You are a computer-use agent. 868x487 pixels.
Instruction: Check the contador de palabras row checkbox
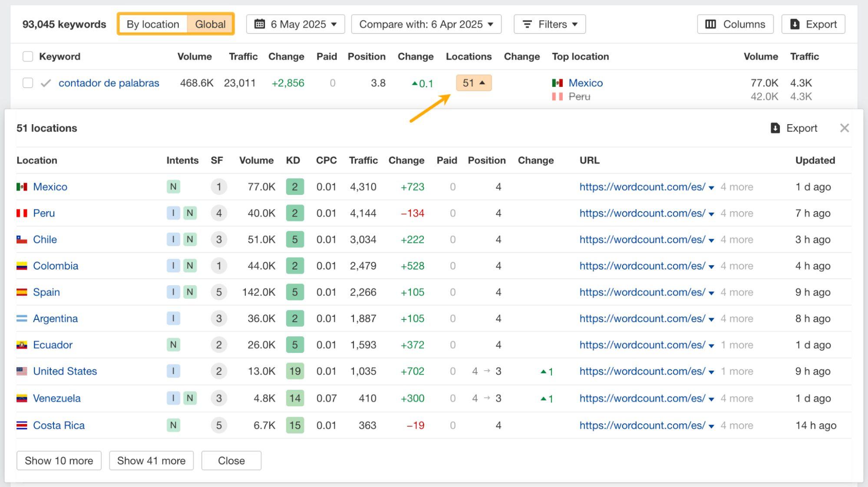28,83
